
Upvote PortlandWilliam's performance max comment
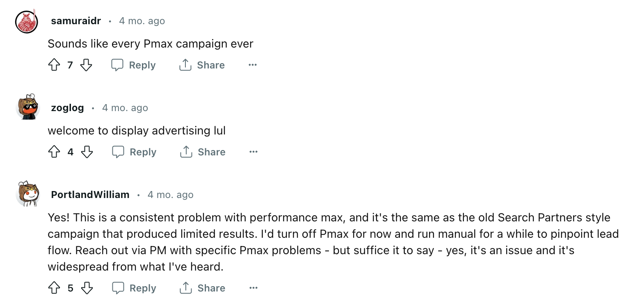tap(54, 288)
